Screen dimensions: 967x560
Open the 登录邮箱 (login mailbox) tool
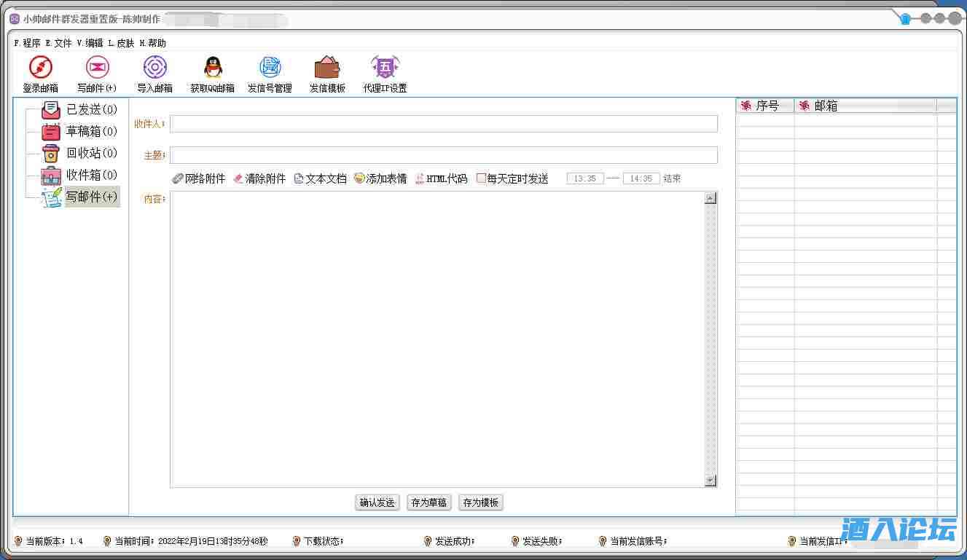click(x=40, y=72)
